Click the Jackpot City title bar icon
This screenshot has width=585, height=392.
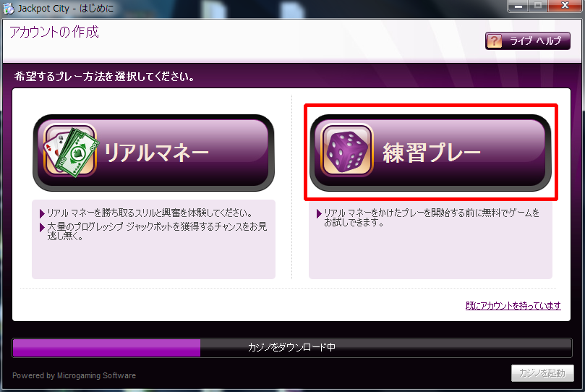(8, 9)
